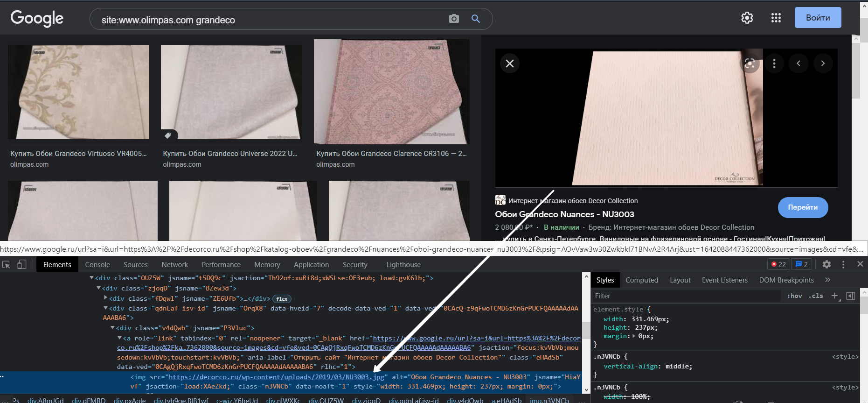Click the flex badge on fDqwl div
The height and width of the screenshot is (403, 868).
pos(282,299)
